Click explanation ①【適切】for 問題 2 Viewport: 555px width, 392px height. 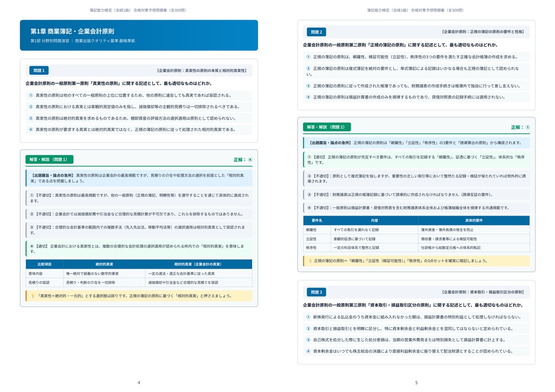click(416, 160)
